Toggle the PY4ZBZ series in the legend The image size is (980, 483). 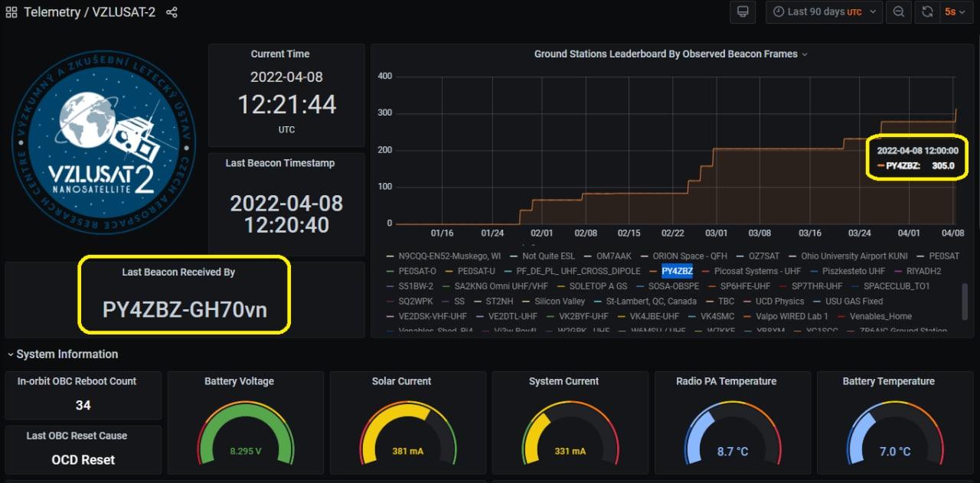(x=677, y=271)
